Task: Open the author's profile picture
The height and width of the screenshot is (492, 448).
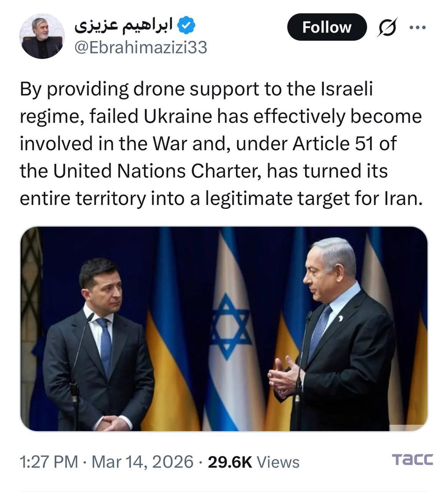Action: [x=42, y=37]
